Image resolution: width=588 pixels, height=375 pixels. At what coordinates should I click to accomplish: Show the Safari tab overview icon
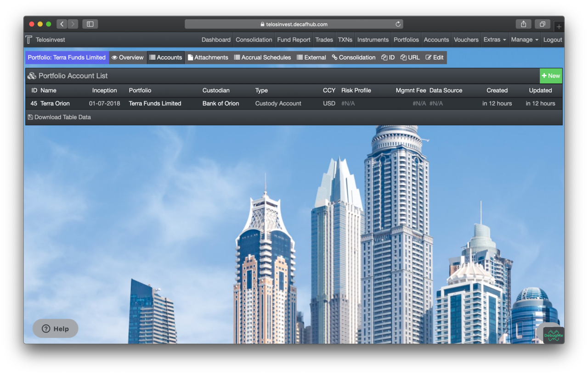tap(542, 24)
